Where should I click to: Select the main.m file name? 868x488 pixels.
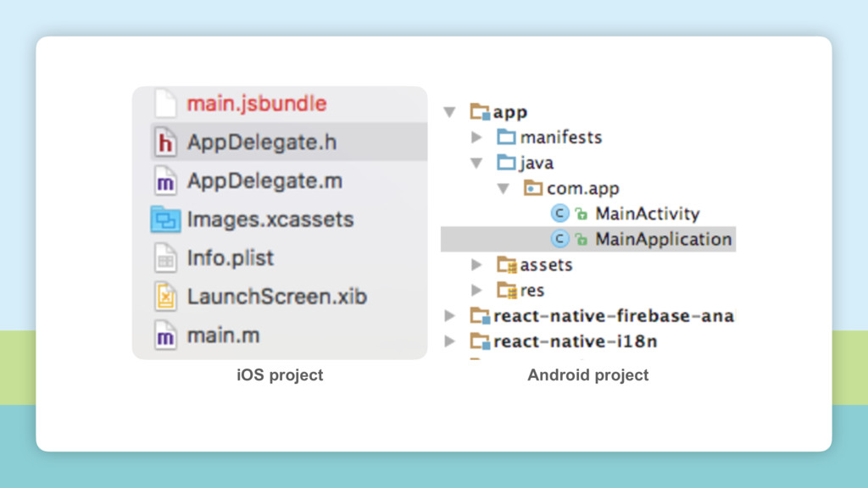tap(223, 335)
